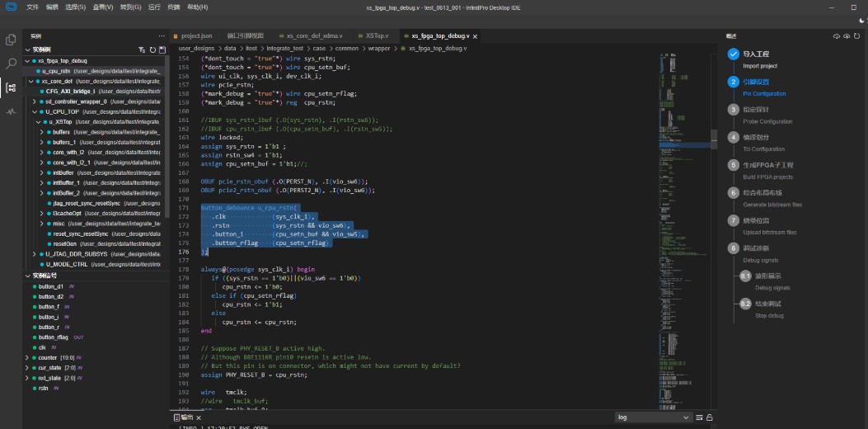The image size is (868, 429).
Task: Click the filter icon in instance tree header
Action: [x=142, y=49]
